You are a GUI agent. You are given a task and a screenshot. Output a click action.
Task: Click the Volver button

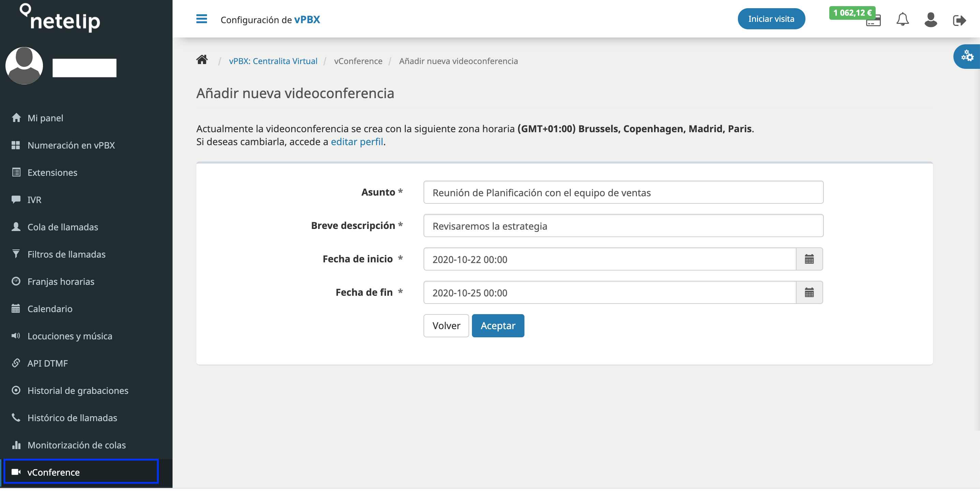pyautogui.click(x=446, y=325)
